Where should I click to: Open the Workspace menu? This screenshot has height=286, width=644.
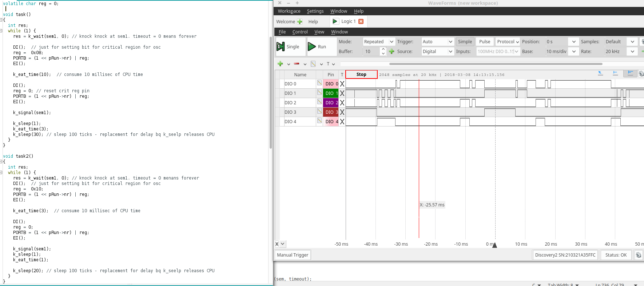click(x=289, y=11)
